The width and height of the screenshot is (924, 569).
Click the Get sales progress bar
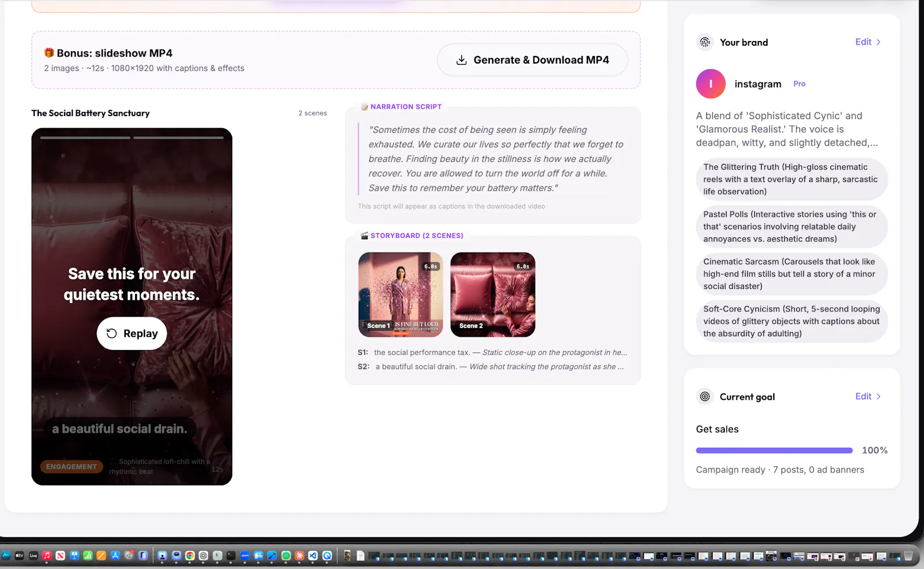coord(774,451)
